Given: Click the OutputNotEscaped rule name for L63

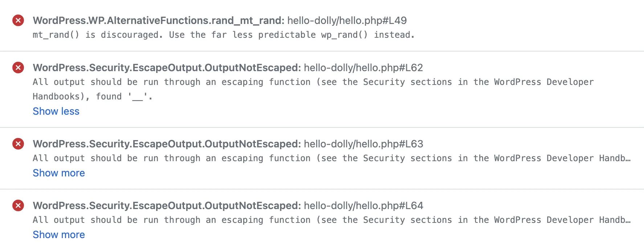Looking at the screenshot, I should click(167, 144).
